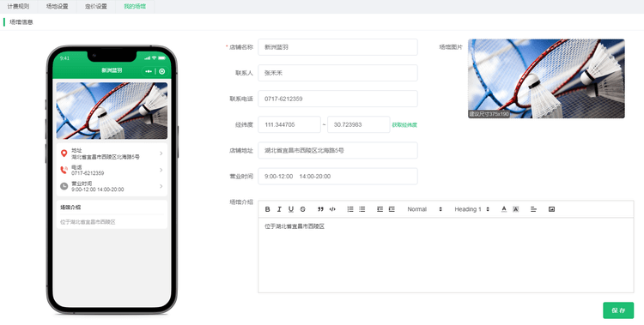The width and height of the screenshot is (644, 325).
Task: Insert a blockquote in the editor
Action: coord(320,209)
